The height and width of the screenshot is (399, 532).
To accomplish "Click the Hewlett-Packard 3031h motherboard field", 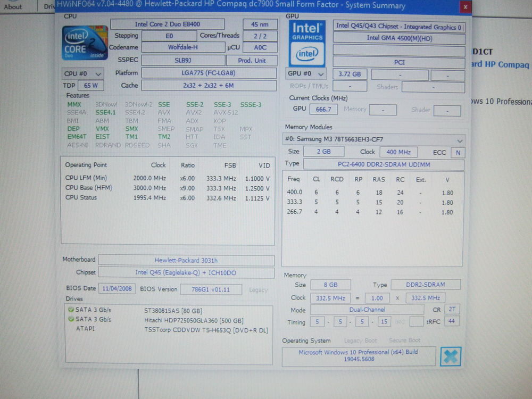I will pos(186,260).
